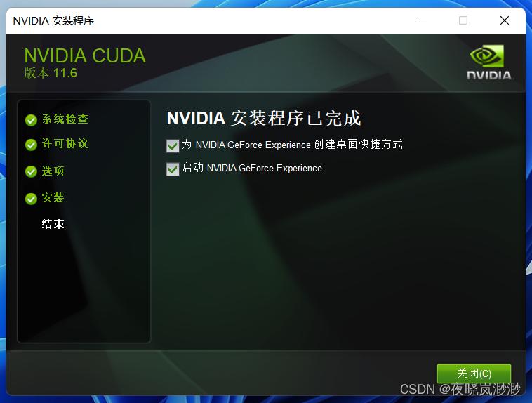Minimize the NVIDIA installer window
The width and height of the screenshot is (532, 403).
tap(423, 20)
